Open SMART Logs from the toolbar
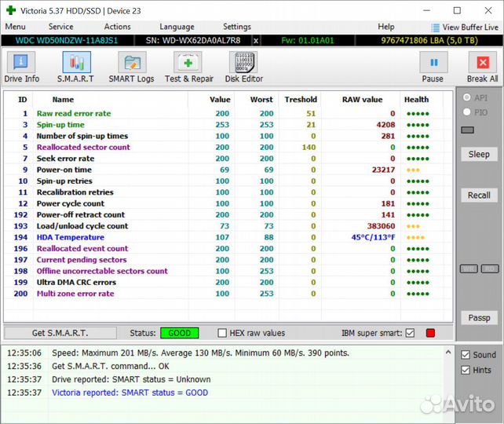Image resolution: width=504 pixels, height=424 pixels. coord(131,67)
